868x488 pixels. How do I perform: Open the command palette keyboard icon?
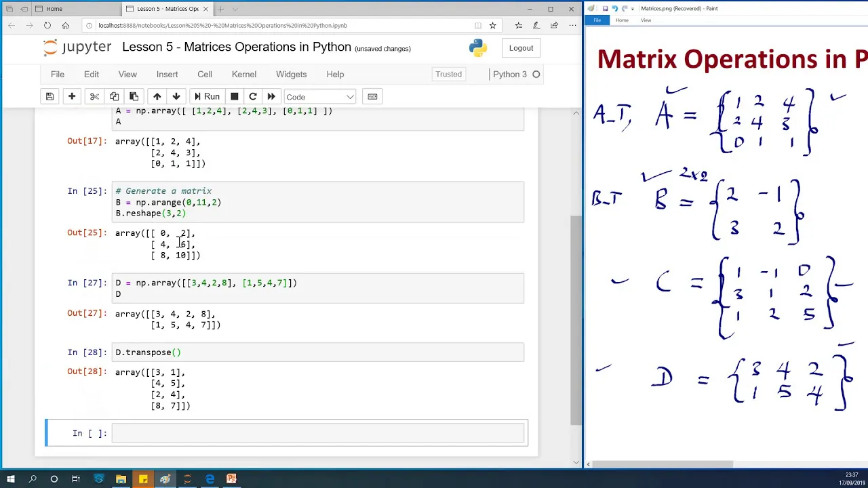pos(372,96)
